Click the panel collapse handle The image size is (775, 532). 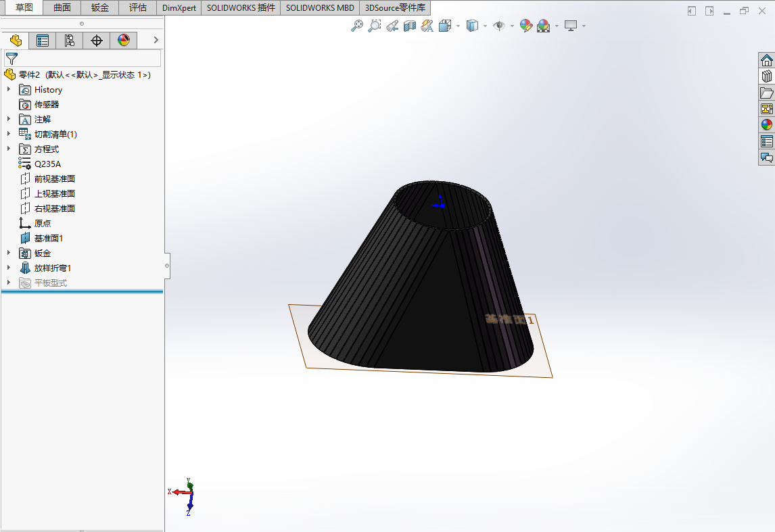[x=167, y=266]
